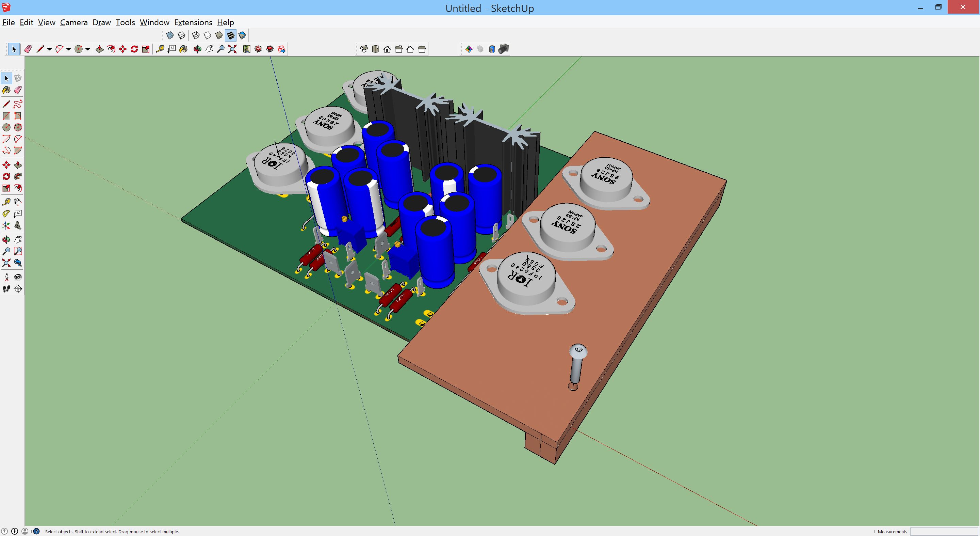Enable Shaded face style
This screenshot has height=536, width=980.
pos(219,35)
